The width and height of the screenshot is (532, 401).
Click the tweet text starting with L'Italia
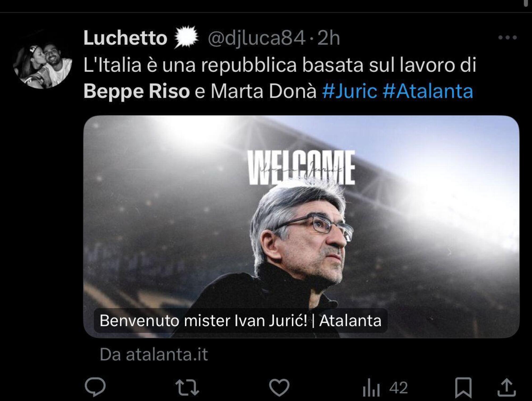[279, 65]
